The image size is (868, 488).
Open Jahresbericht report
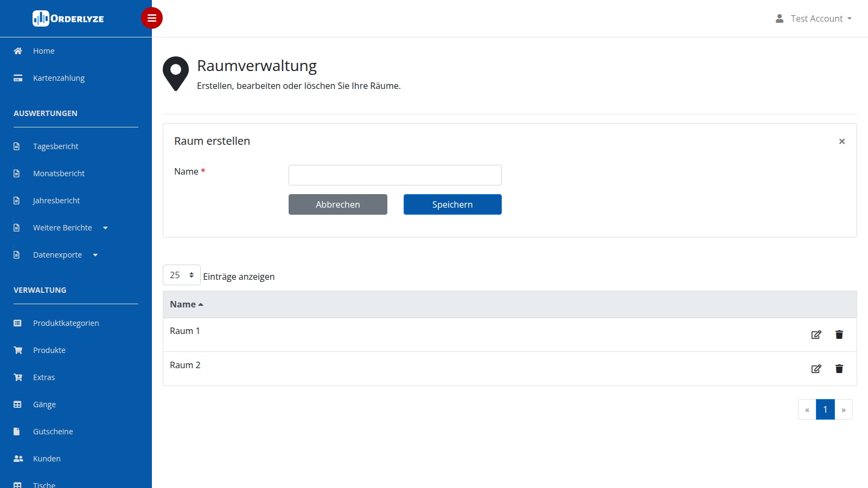click(x=56, y=201)
